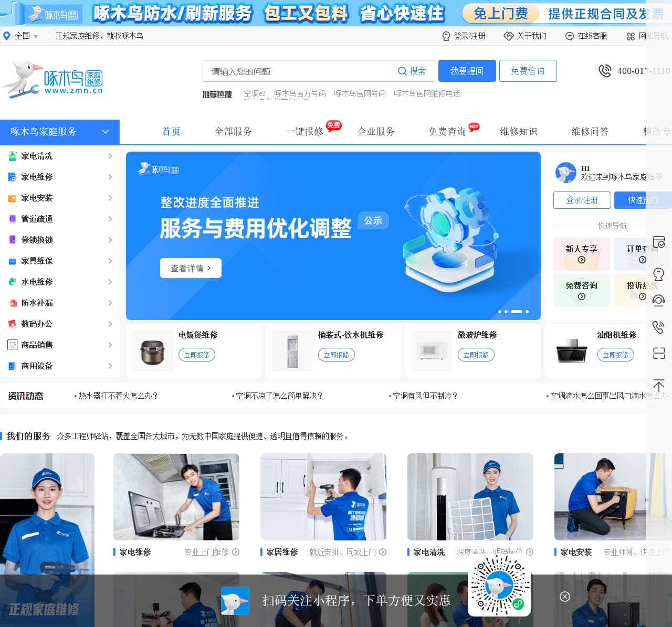Click the order icon atop right sidebar
The image size is (672, 627).
coord(658,242)
